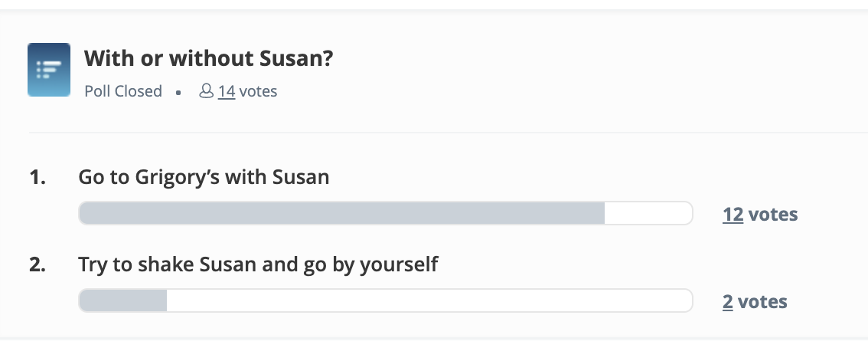Click the filled part of the 12-vote bar
Screen dimensions: 868x348
click(x=341, y=213)
